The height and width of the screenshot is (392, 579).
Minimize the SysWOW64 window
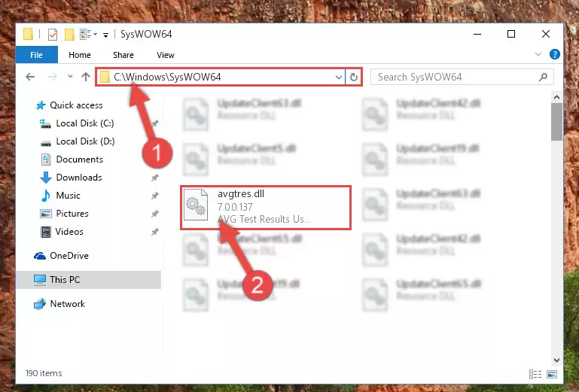click(477, 35)
